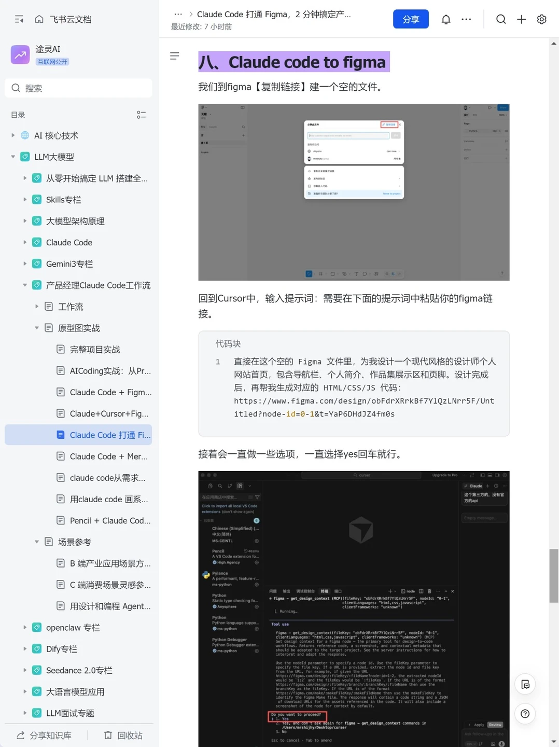The image size is (560, 747).
Task: Open the Cursor terminal screenshot
Action: (354, 609)
